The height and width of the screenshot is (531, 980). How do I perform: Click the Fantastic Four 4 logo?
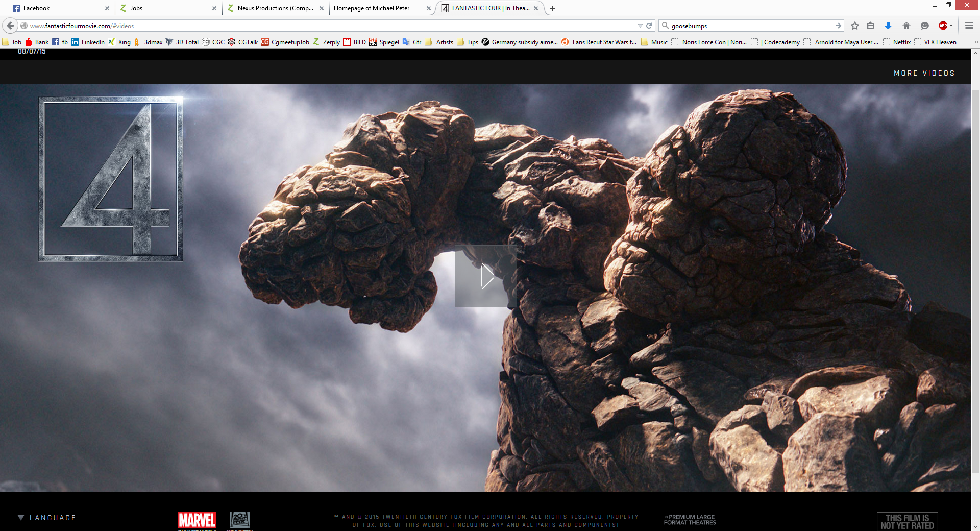111,179
